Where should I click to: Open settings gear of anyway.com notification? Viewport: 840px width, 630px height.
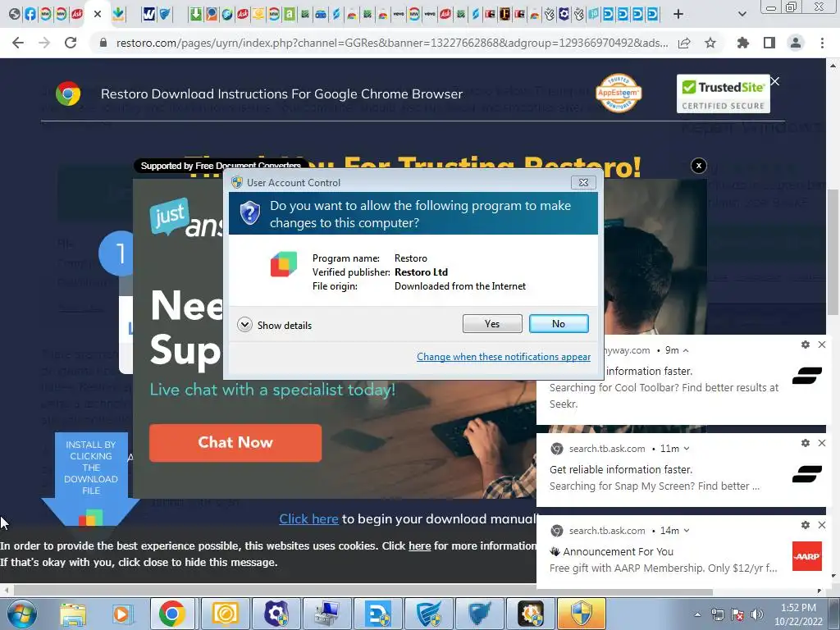coord(806,345)
